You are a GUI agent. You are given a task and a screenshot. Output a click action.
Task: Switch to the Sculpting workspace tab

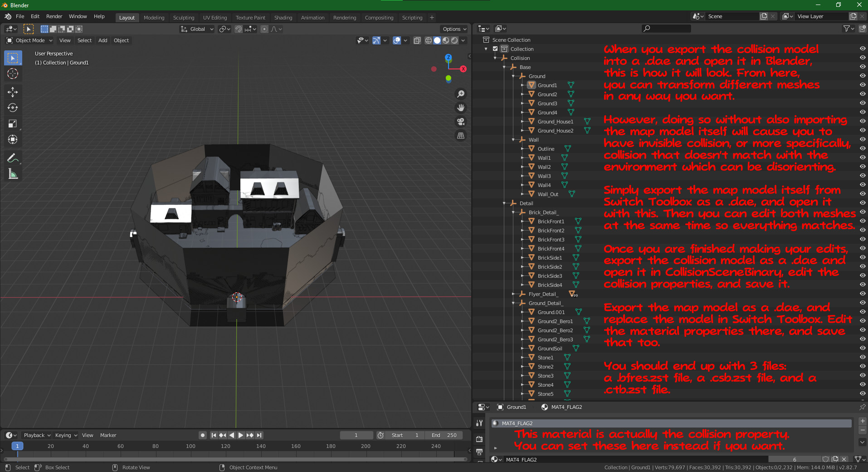point(183,18)
